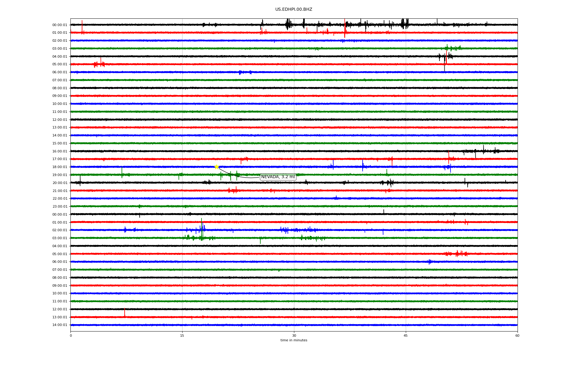This screenshot has height=368, width=588.
Task: Click the first 00:00:01 row label at top
Action: 60,25
